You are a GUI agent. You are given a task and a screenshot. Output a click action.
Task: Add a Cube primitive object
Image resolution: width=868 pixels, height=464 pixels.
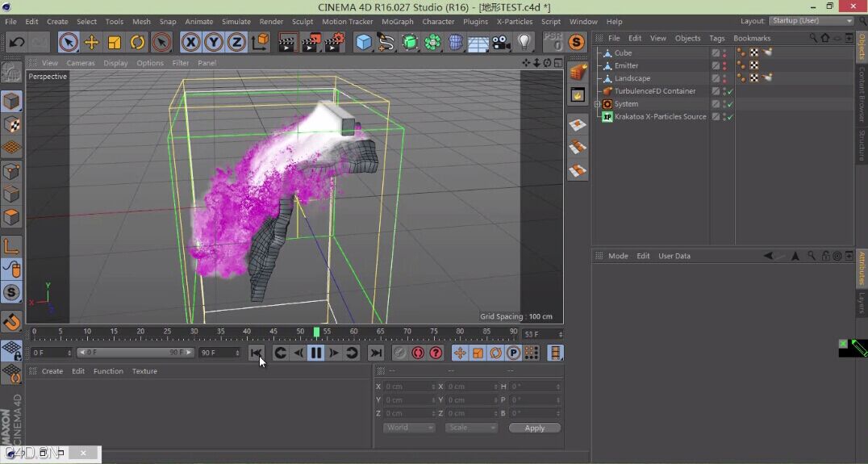tap(363, 42)
